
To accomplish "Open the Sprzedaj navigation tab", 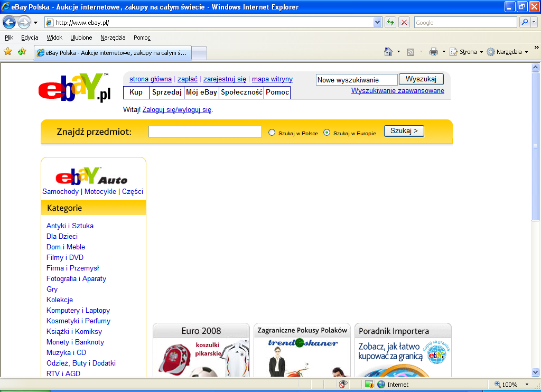I will pyautogui.click(x=166, y=92).
